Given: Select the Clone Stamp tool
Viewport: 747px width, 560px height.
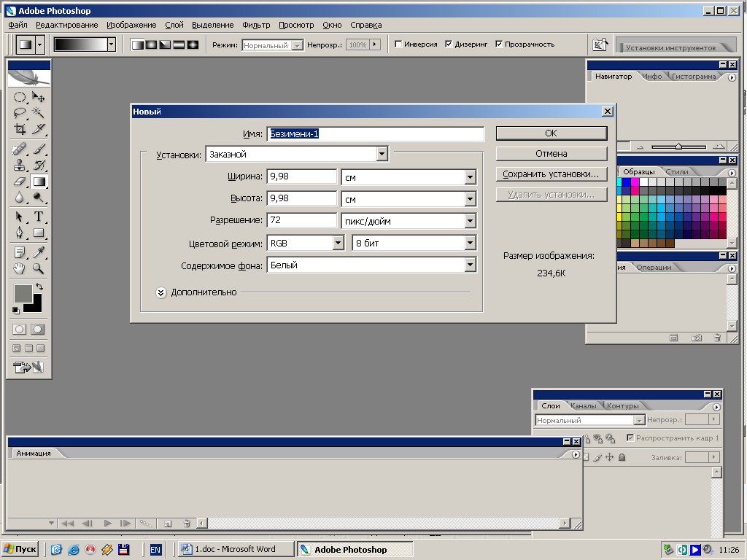Looking at the screenshot, I should click(19, 166).
